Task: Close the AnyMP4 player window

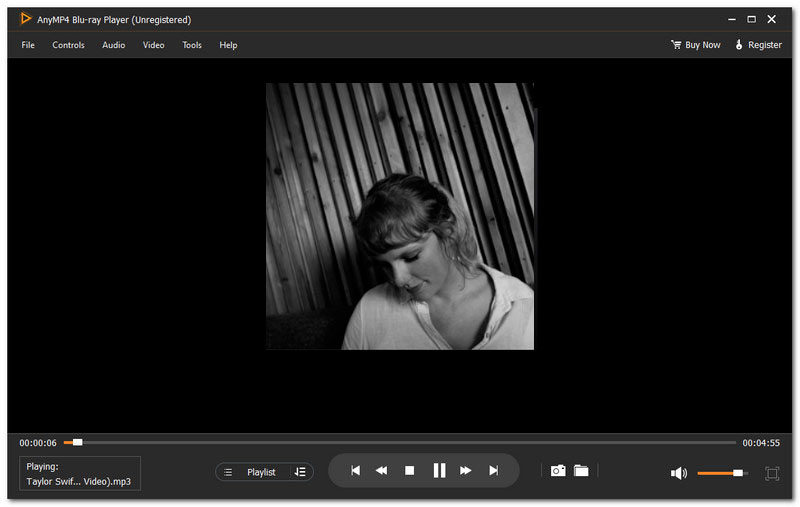Action: click(x=771, y=19)
